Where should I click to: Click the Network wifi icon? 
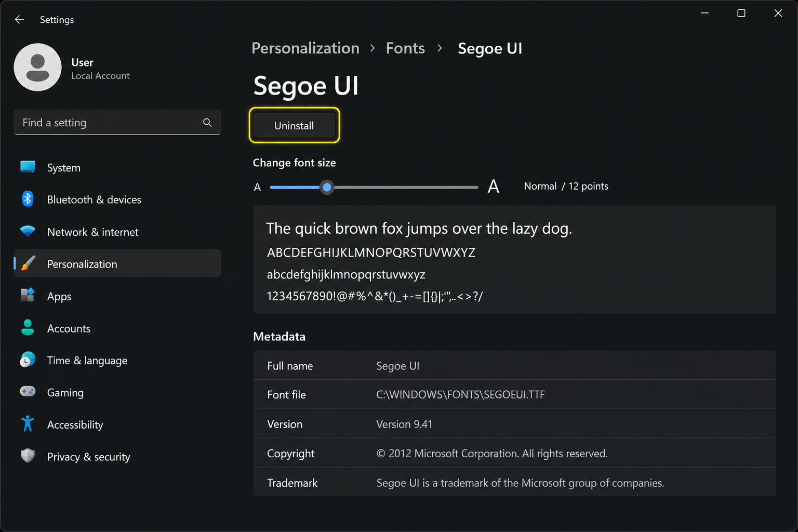point(28,231)
